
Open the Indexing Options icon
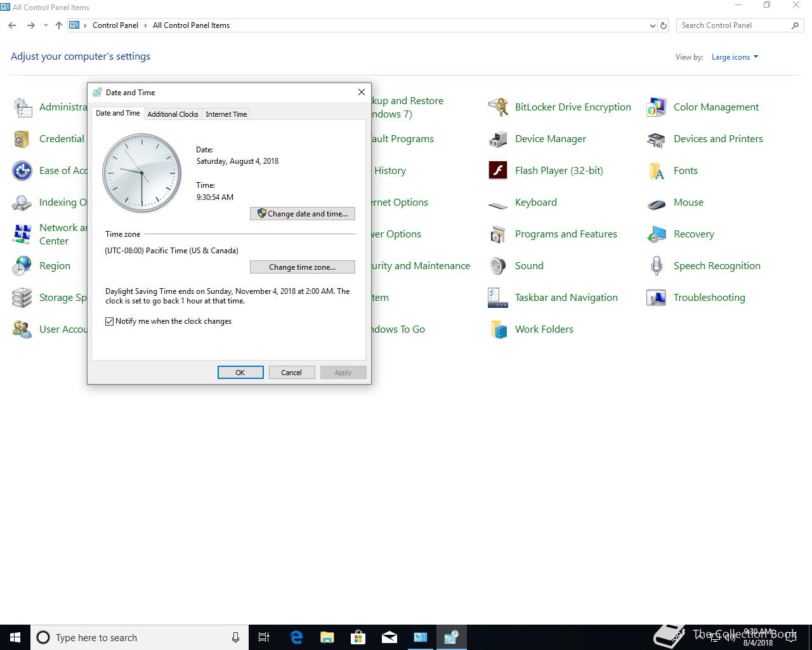tap(22, 202)
